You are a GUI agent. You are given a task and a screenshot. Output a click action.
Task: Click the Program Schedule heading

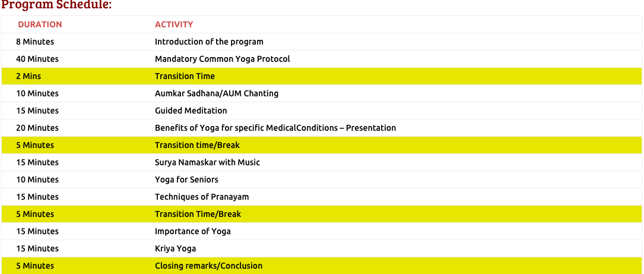pos(56,5)
